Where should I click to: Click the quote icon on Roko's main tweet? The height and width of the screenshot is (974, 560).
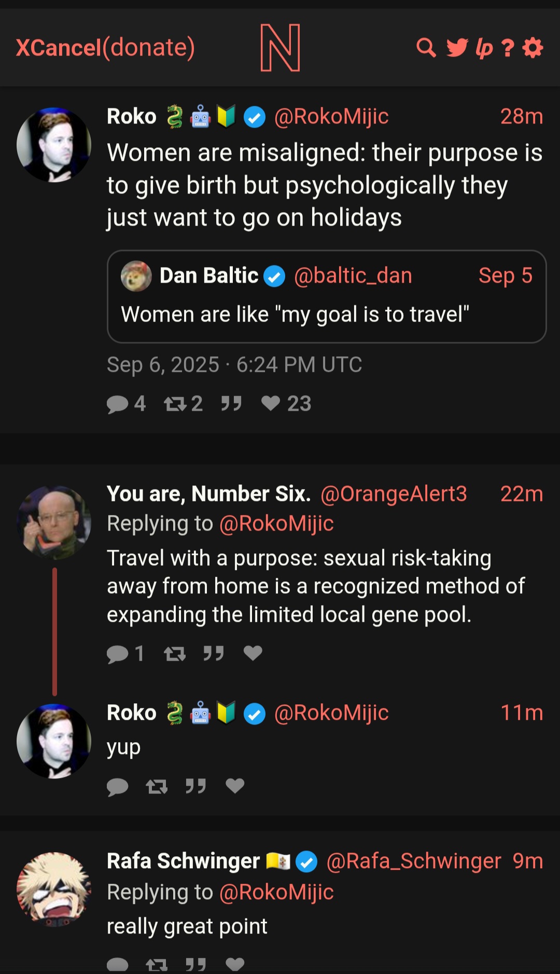point(231,403)
